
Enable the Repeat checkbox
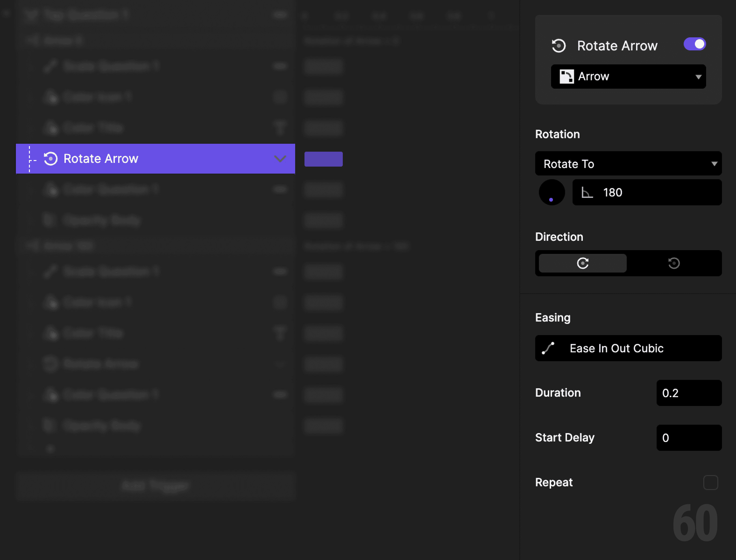(x=711, y=482)
